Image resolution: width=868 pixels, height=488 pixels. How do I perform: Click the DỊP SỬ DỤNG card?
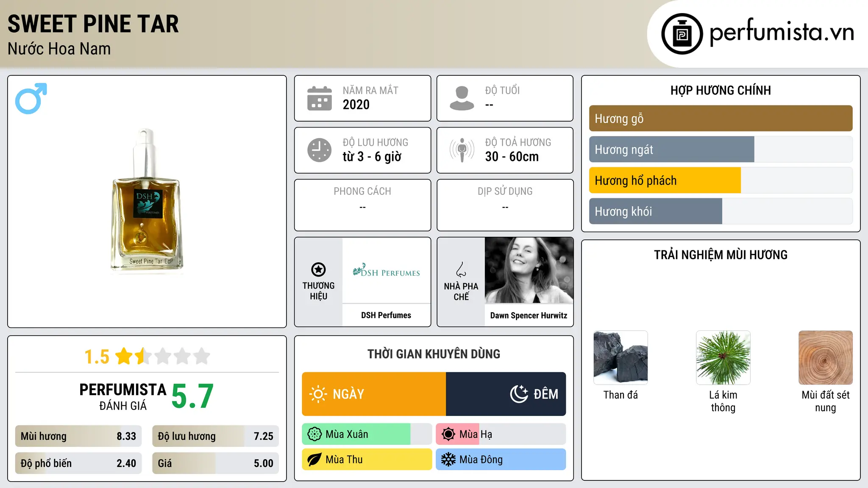point(505,205)
